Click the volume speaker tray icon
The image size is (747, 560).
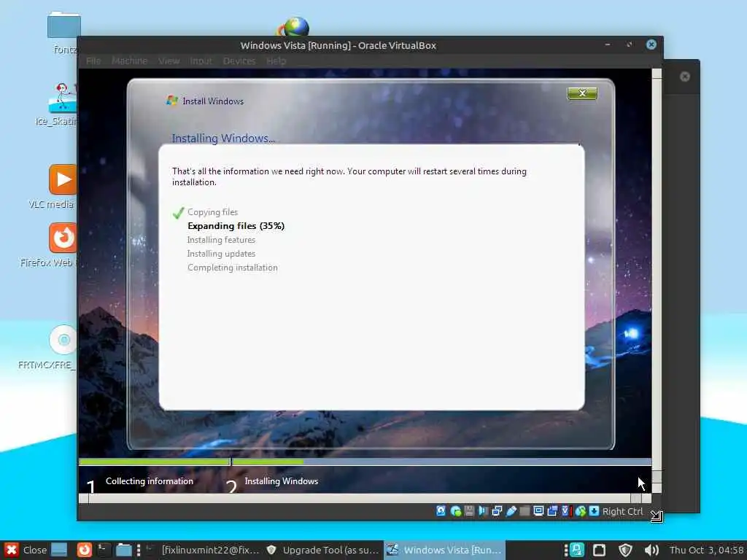651,550
